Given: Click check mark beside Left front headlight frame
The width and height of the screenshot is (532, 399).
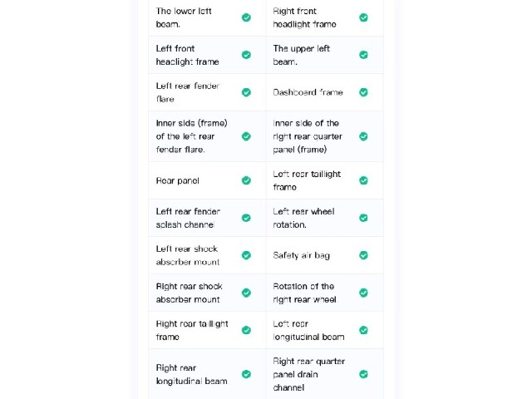Looking at the screenshot, I should click(246, 55).
